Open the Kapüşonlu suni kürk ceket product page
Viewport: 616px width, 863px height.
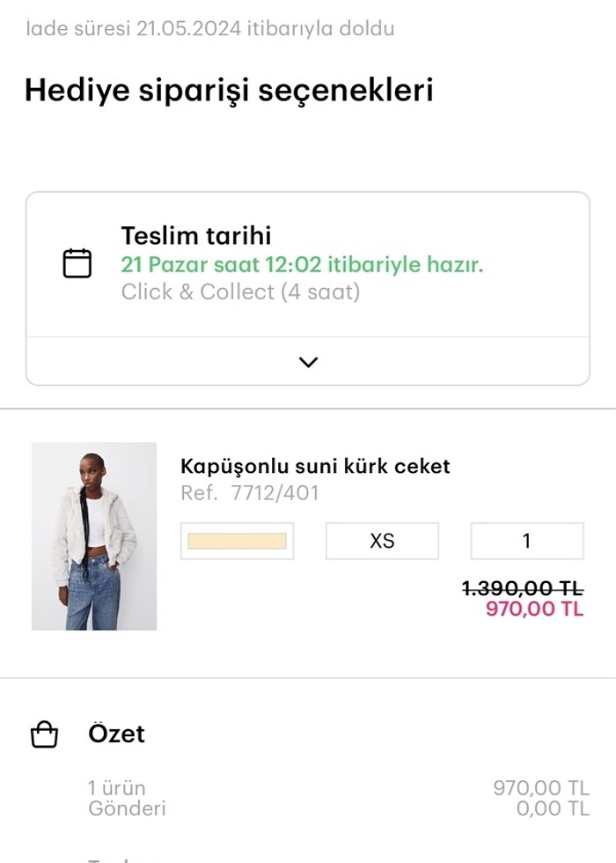tap(315, 466)
